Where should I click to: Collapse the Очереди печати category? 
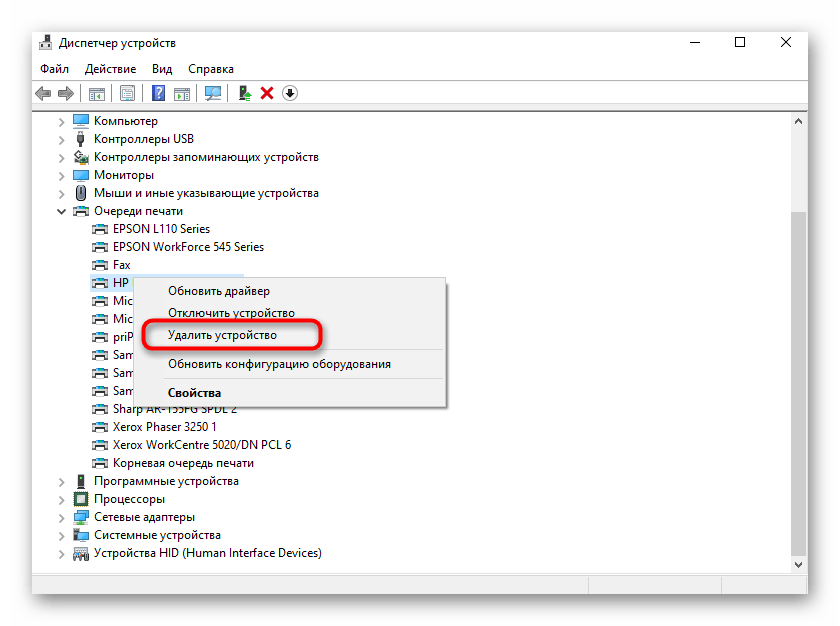coord(62,211)
